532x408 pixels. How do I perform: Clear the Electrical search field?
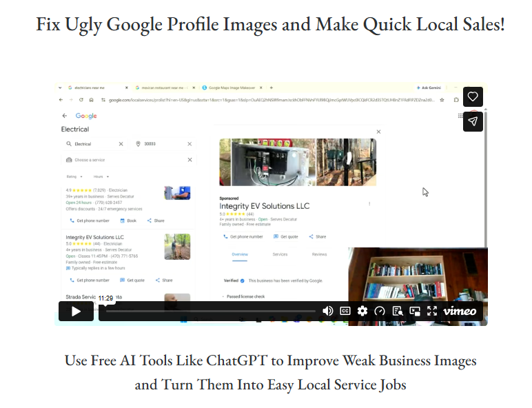[x=121, y=144]
